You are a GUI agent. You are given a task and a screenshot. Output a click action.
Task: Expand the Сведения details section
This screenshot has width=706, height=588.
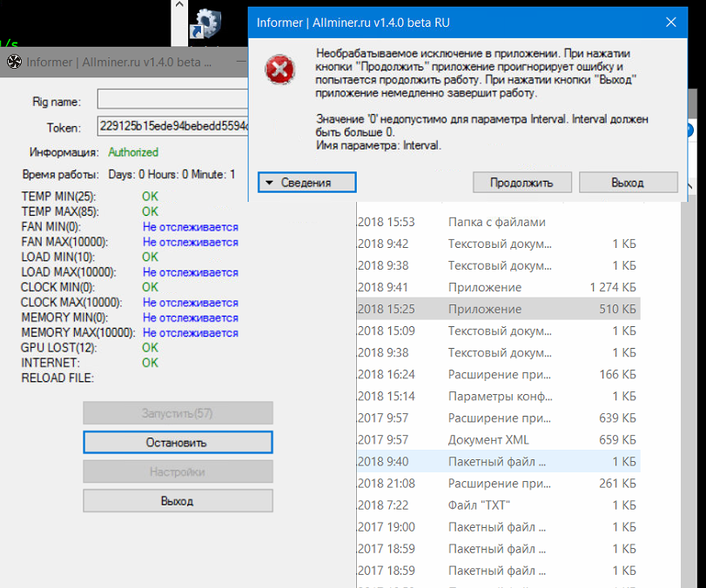[x=307, y=182]
